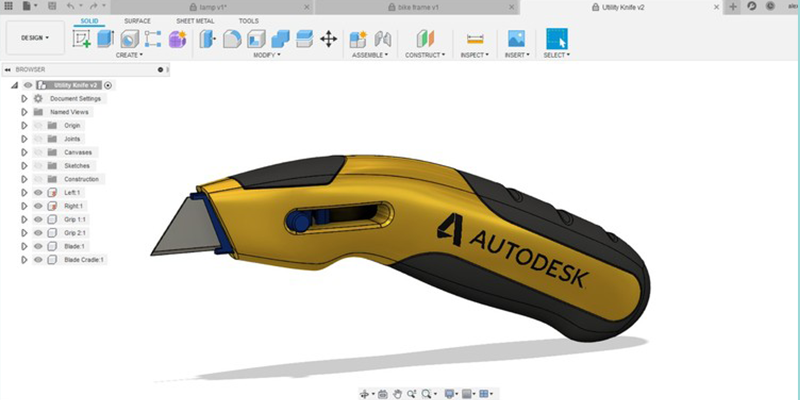Activate the Utility Knife v2 radio button
800x400 pixels.
coord(108,85)
